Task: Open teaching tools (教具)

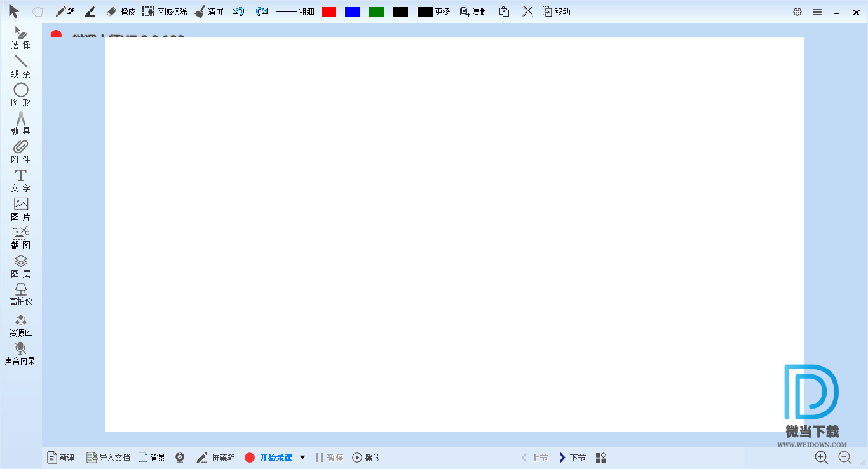Action: point(20,123)
